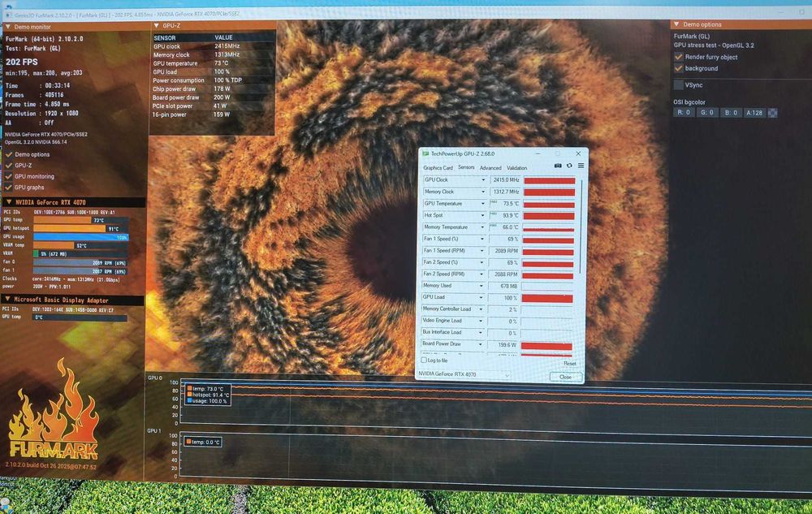
Task: Click the transparency swatch beside A:128
Action: click(772, 112)
